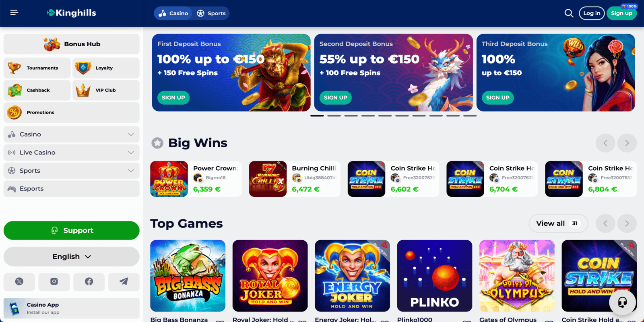
Task: Jump to the last banner carousel indicator
Action: (470, 116)
